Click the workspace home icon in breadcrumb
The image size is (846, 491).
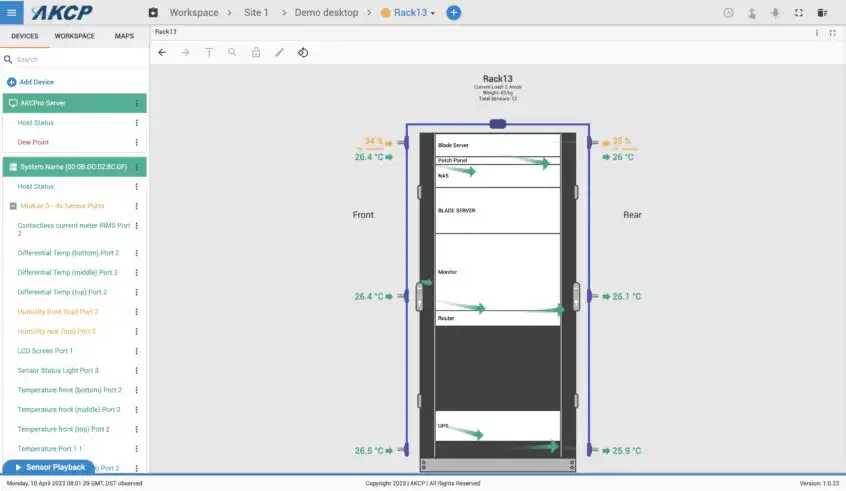pos(153,12)
